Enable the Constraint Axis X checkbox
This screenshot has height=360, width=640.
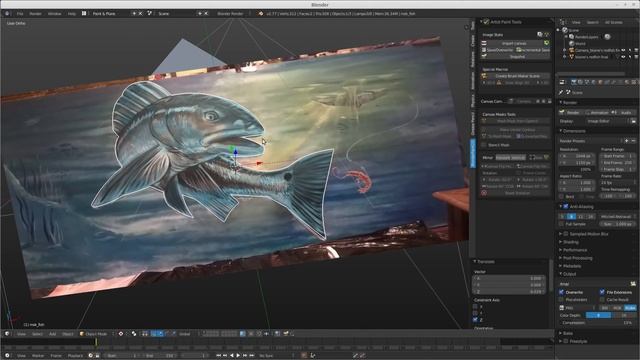point(475,306)
